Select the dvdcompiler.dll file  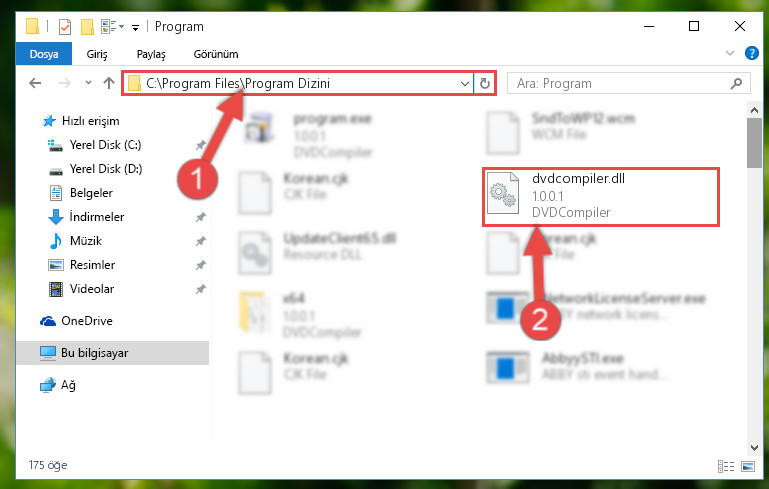click(600, 196)
